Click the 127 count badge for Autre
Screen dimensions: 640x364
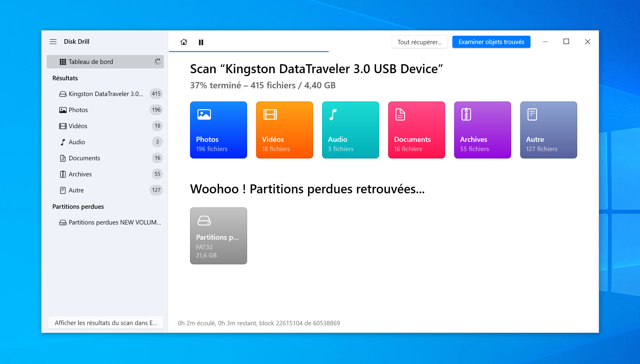[156, 190]
